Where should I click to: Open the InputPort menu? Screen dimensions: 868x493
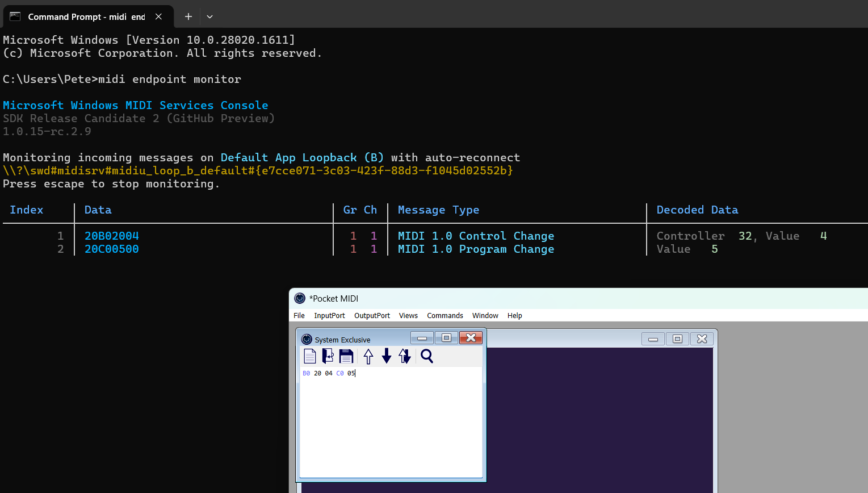click(x=329, y=315)
